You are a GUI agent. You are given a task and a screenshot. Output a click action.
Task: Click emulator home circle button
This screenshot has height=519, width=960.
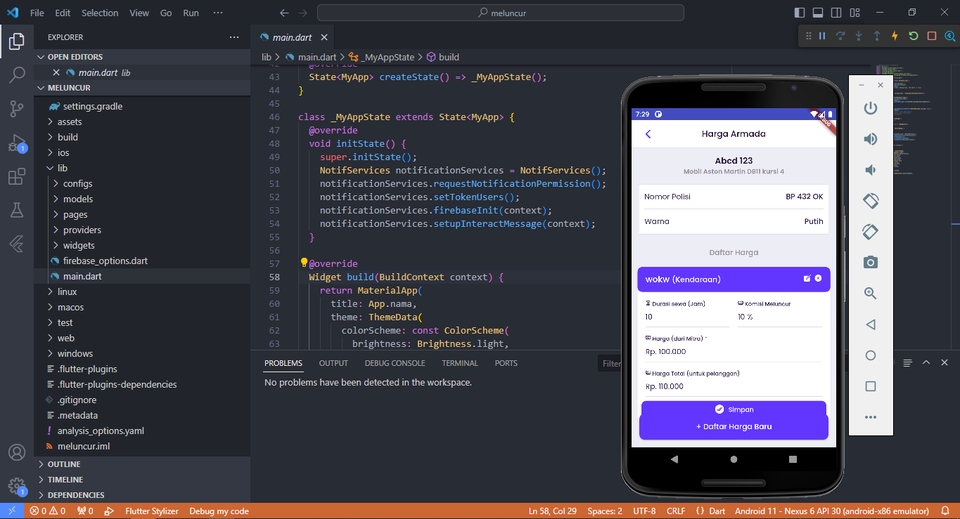click(x=871, y=355)
